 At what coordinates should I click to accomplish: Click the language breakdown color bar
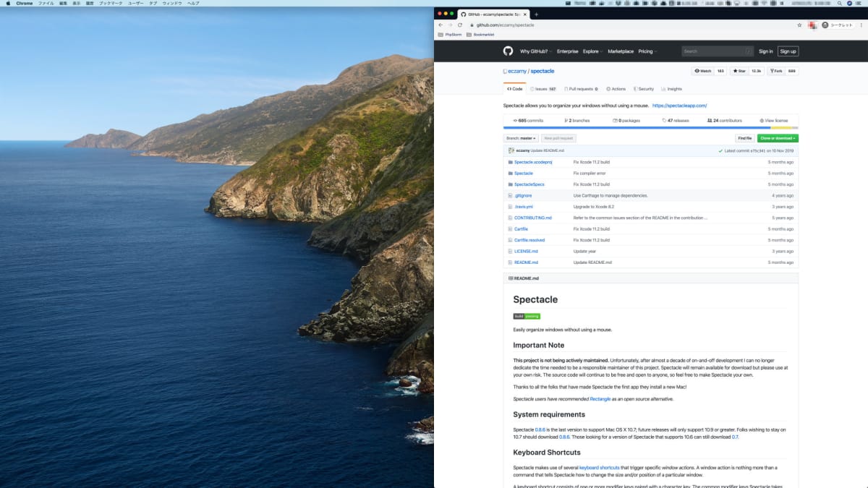651,127
